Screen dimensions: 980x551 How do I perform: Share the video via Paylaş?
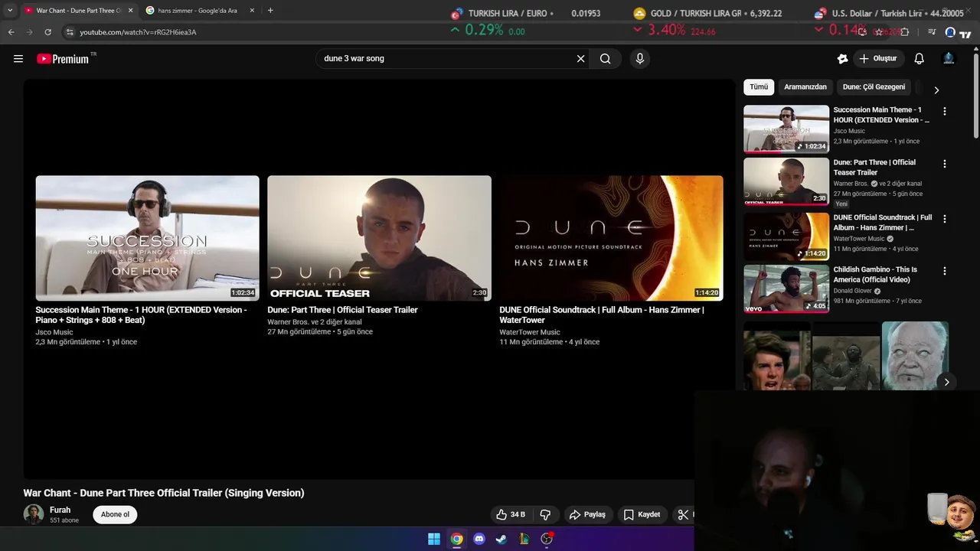pos(587,514)
